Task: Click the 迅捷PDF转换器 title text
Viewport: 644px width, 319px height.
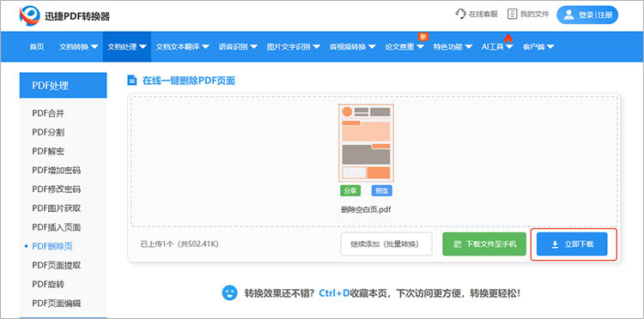Action: [77, 16]
